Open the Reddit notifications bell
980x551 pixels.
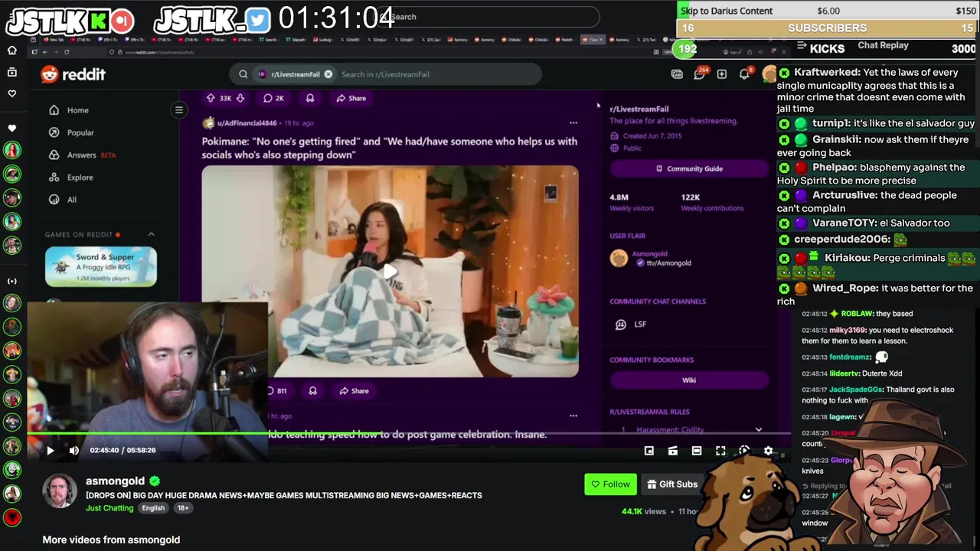pos(744,74)
